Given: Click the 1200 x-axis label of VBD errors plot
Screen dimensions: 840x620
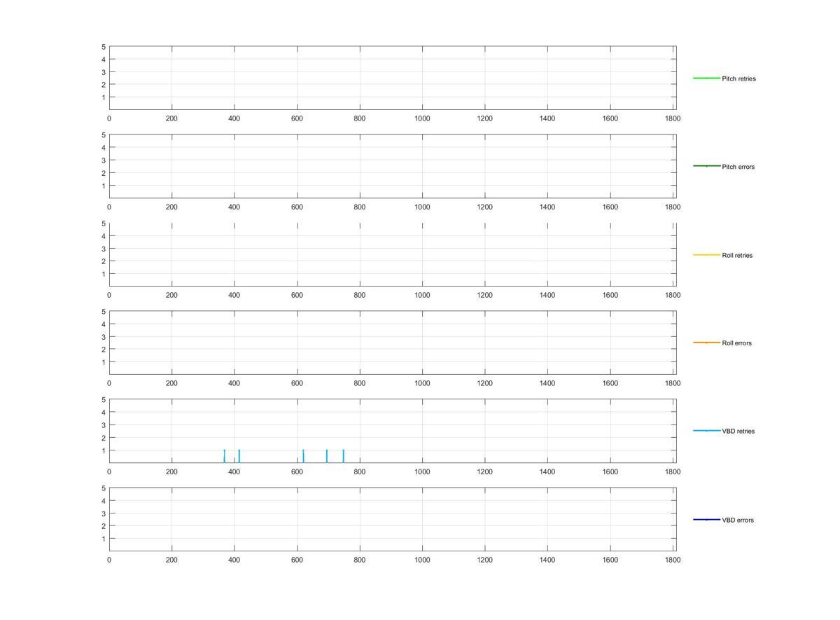Looking at the screenshot, I should pos(485,560).
